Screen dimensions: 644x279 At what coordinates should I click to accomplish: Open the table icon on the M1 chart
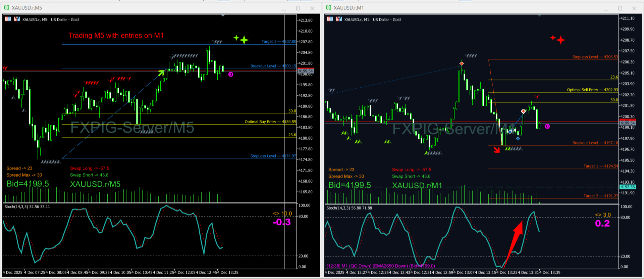tap(330, 19)
